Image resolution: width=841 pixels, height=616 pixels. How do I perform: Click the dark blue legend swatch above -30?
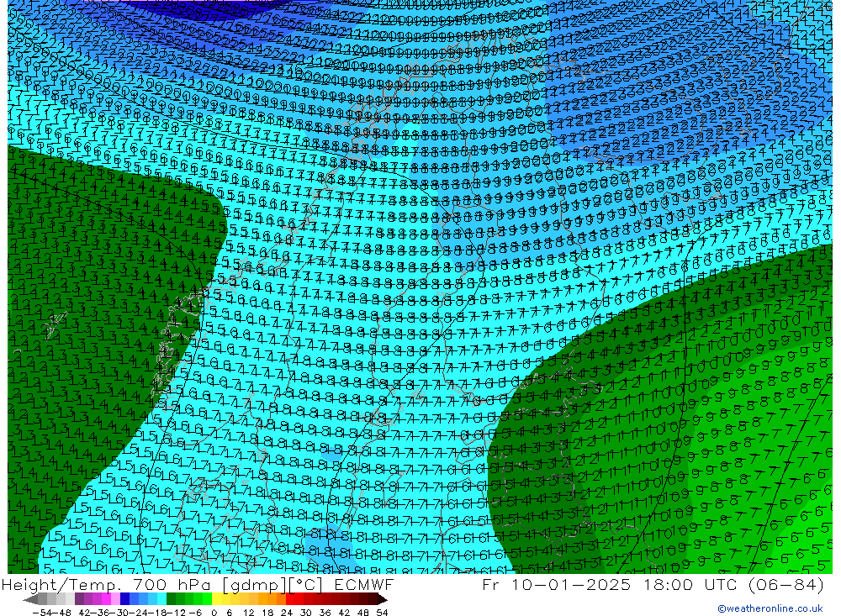coord(125,600)
